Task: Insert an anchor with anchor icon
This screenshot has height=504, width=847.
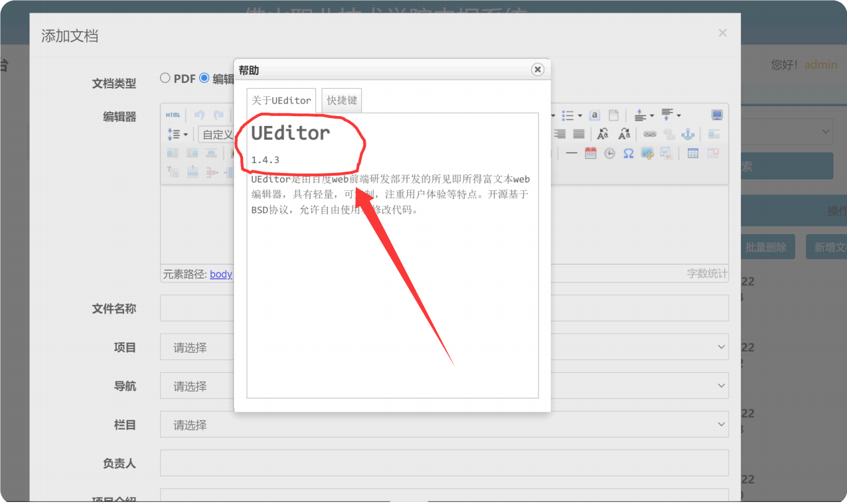Action: coord(688,134)
